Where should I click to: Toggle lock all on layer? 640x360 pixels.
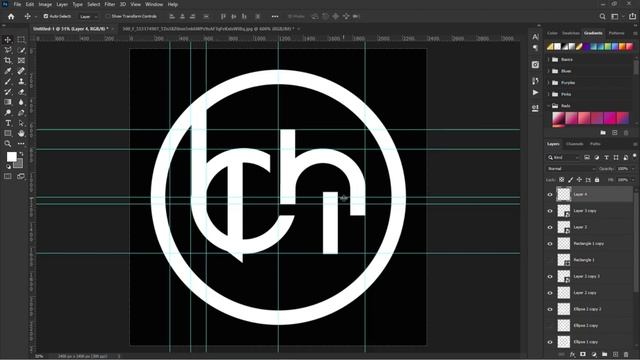597,180
